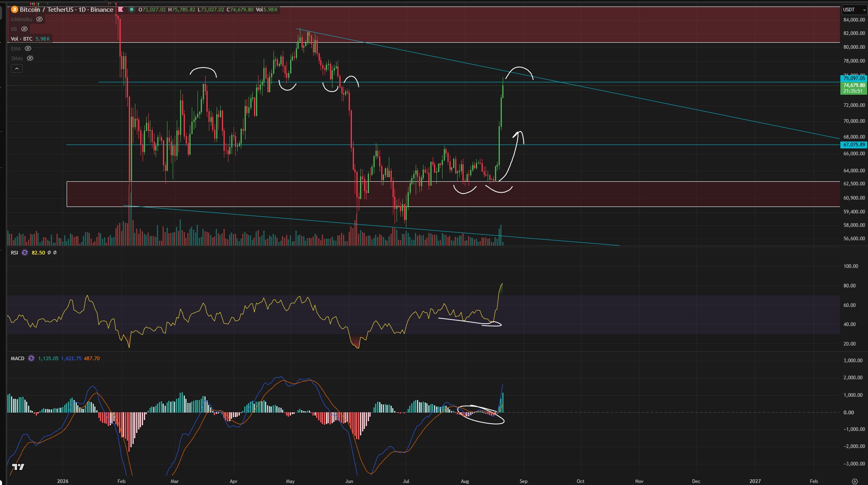The height and width of the screenshot is (485, 868).
Task: Select the BB indicator label
Action: [14, 29]
